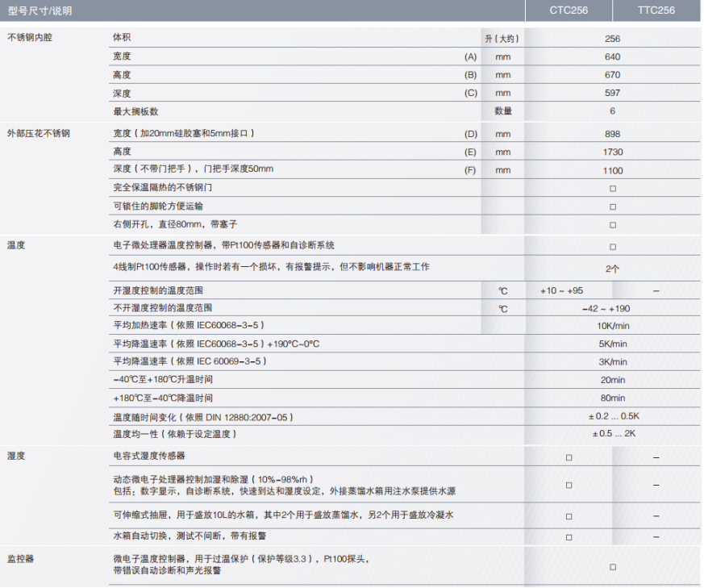Tick the CTC256 checkbox for 电容式湿度传感器
The image size is (704, 588).
[x=569, y=457]
